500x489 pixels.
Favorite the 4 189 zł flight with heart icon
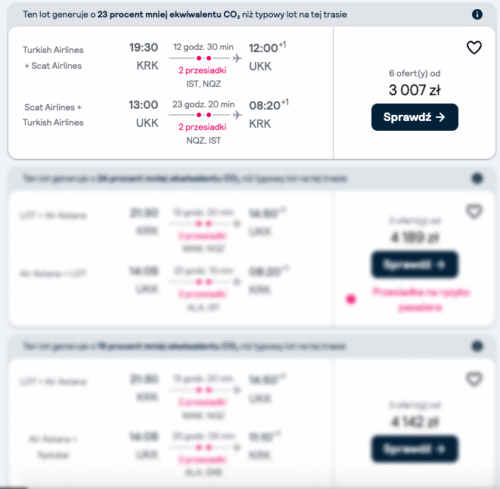474,212
